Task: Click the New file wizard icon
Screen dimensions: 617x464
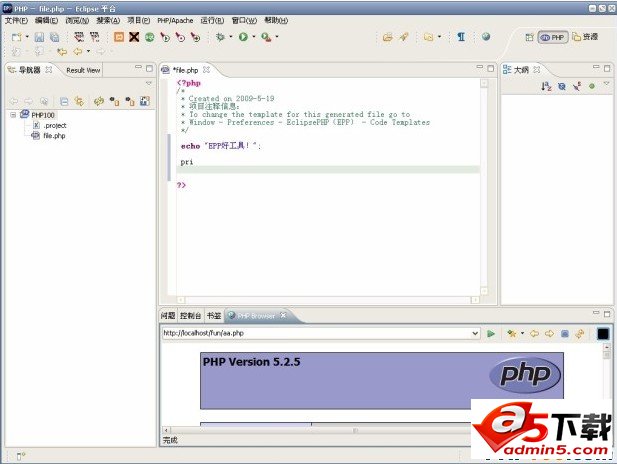Action: [x=17, y=37]
